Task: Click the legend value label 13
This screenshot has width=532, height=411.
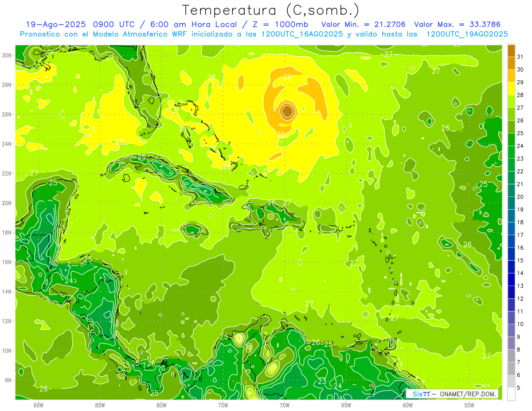Action: [520, 286]
